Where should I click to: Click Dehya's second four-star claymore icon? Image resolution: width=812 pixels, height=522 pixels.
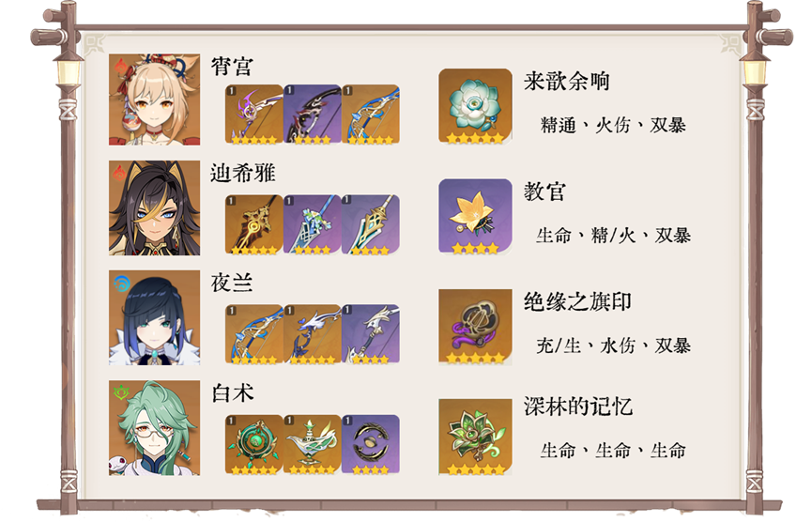point(313,224)
